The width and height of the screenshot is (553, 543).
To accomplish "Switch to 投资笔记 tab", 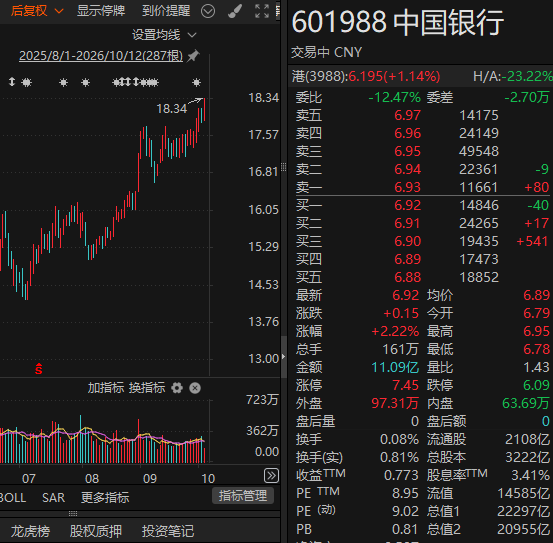I will click(x=168, y=531).
